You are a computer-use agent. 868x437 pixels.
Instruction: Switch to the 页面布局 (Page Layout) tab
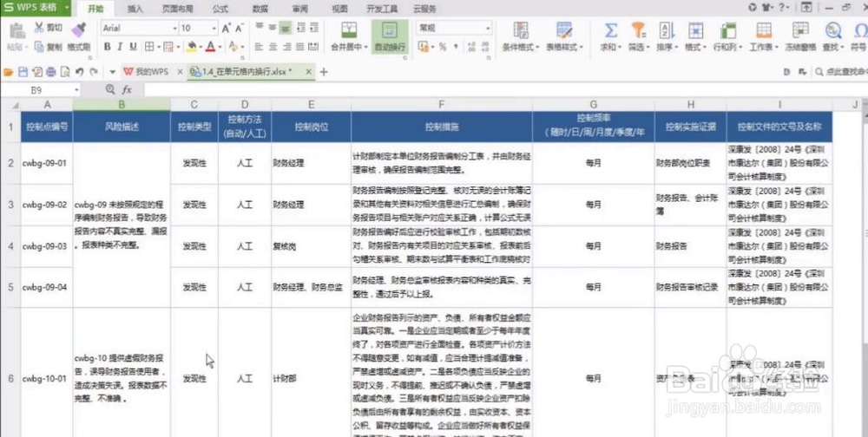(x=178, y=9)
